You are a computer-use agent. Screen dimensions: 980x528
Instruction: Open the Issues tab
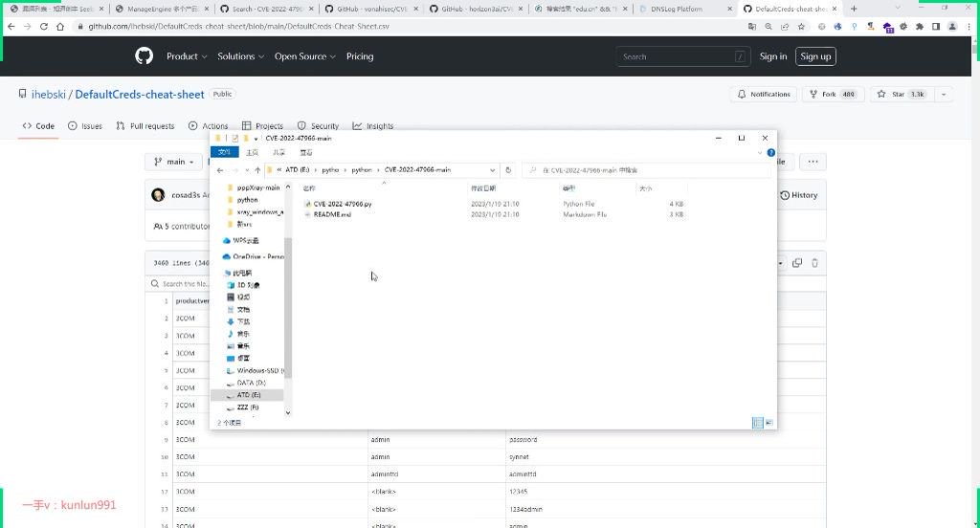[x=85, y=125]
